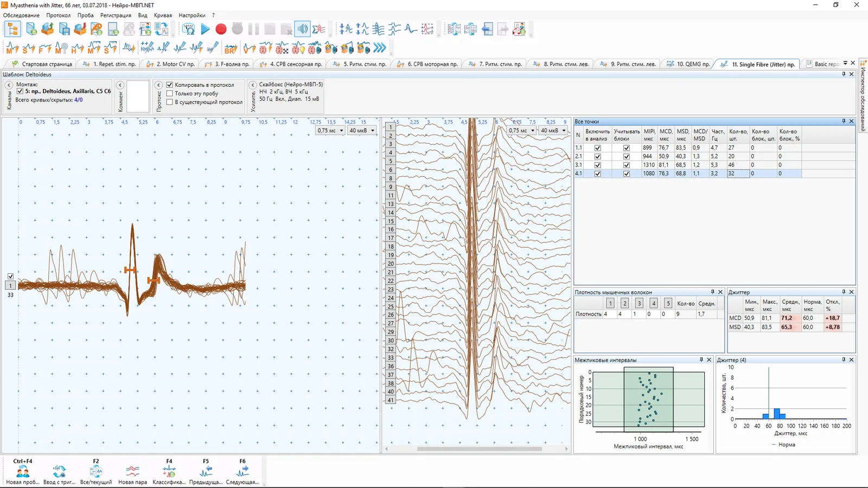Click the brain with checkerboard pattern icon
This screenshot has width=868, height=488.
click(x=282, y=48)
